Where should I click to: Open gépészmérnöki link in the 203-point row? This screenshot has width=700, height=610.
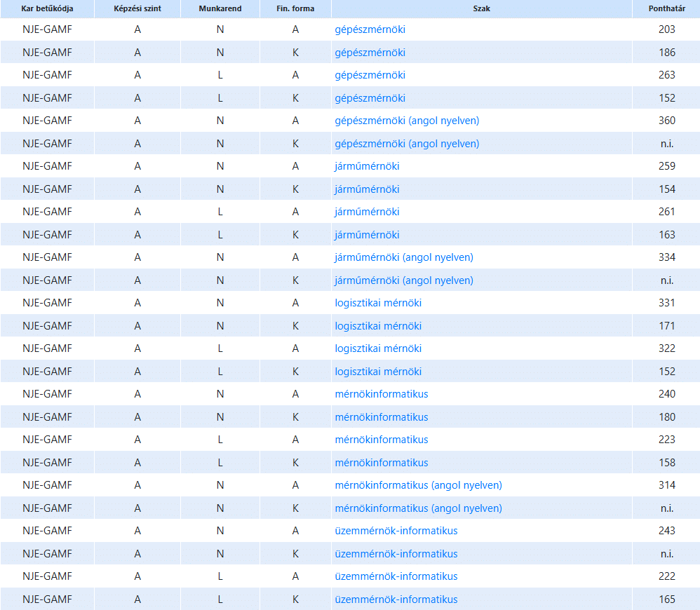point(370,29)
